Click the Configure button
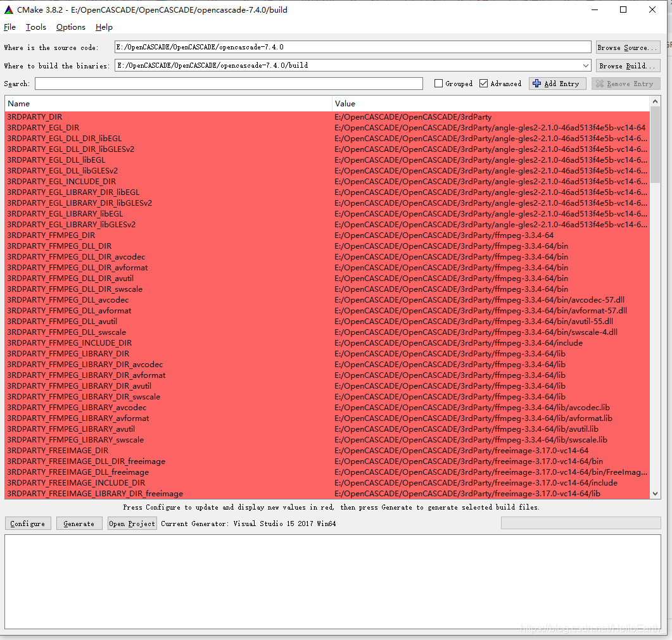The image size is (672, 640). tap(28, 524)
